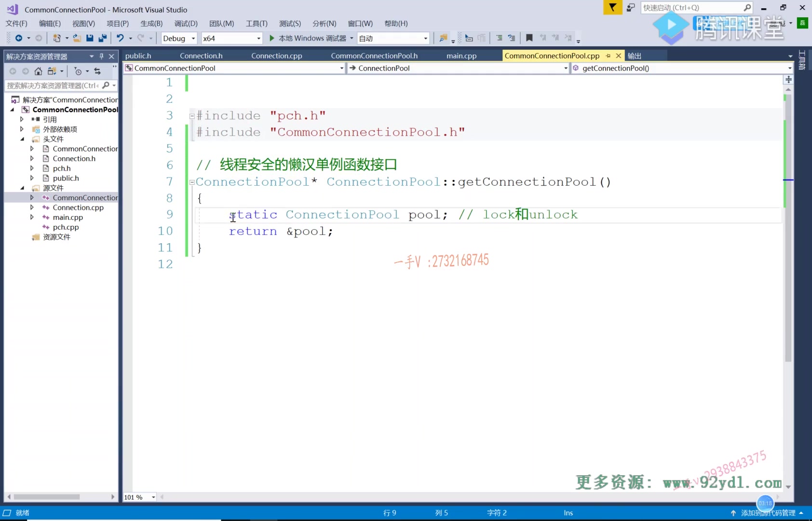Comment out selected lines icon

[499, 38]
